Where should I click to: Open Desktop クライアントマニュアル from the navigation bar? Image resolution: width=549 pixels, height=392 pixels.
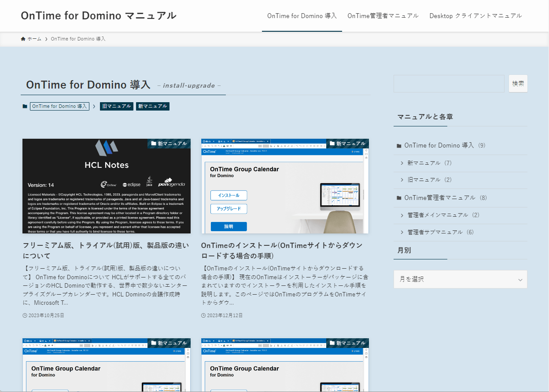(x=475, y=15)
